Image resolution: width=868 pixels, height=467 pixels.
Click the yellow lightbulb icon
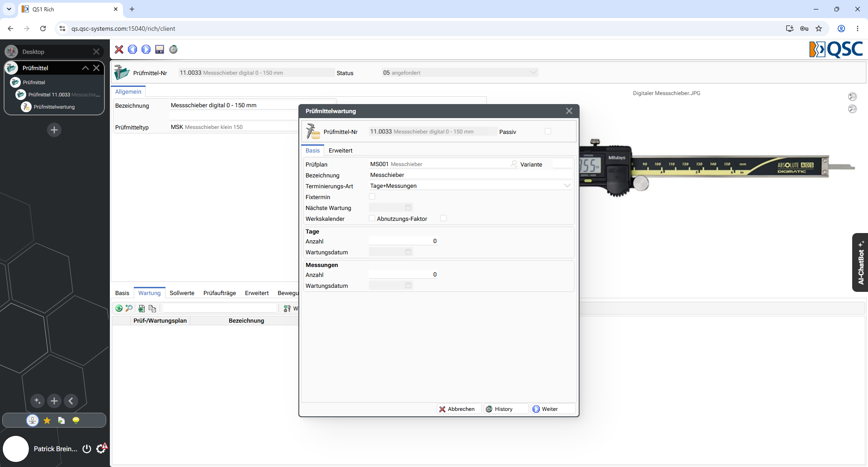pyautogui.click(x=76, y=420)
